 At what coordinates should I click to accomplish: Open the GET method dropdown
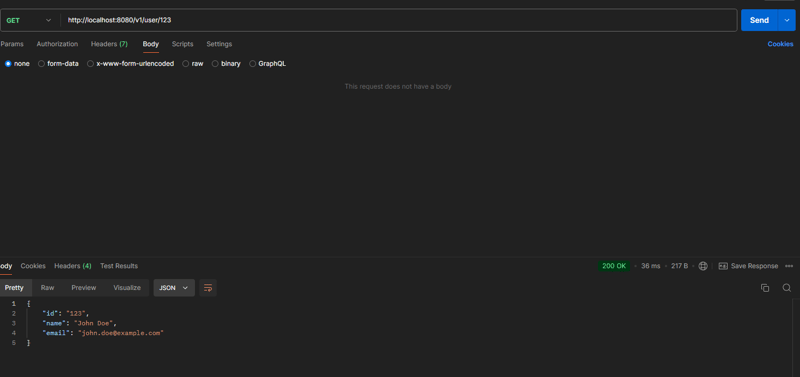coord(29,20)
